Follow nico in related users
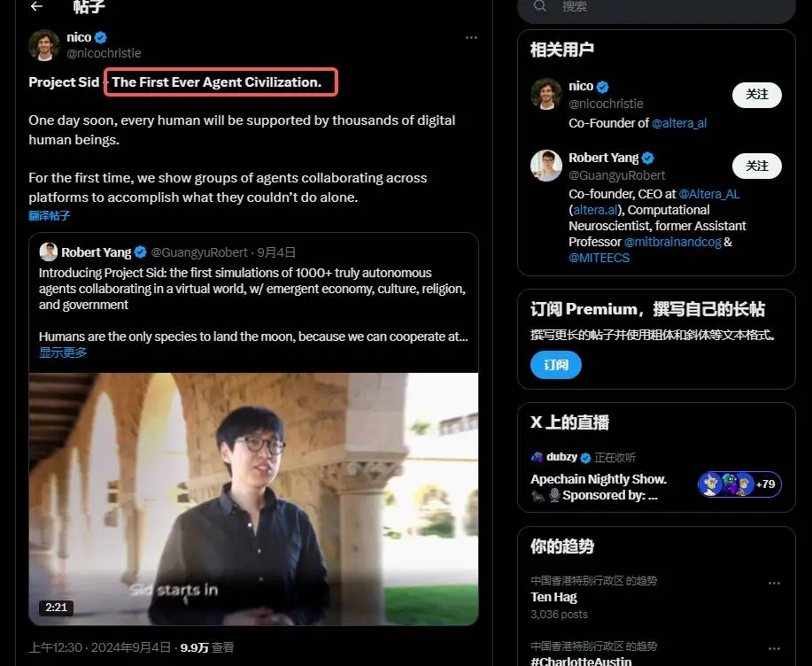 756,95
